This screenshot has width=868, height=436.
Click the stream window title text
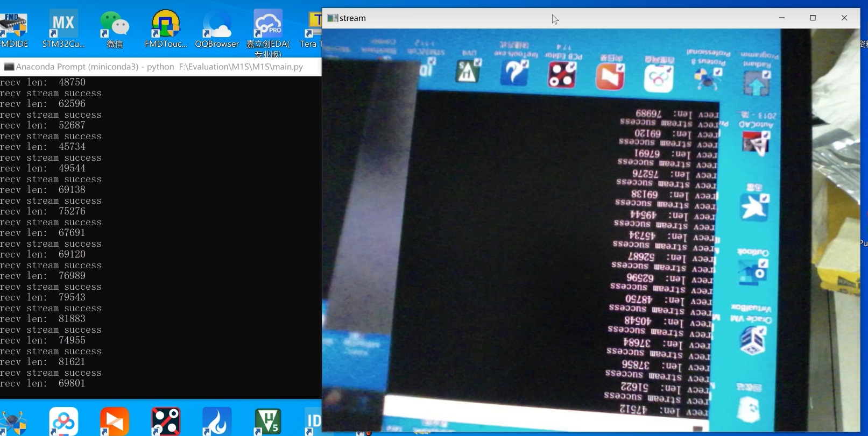point(352,18)
